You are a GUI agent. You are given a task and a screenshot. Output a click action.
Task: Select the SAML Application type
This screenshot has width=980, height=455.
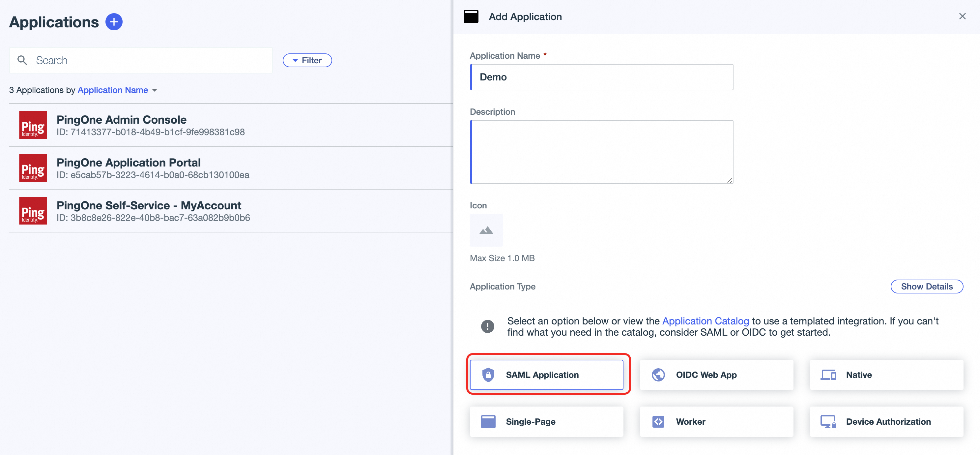tap(546, 375)
